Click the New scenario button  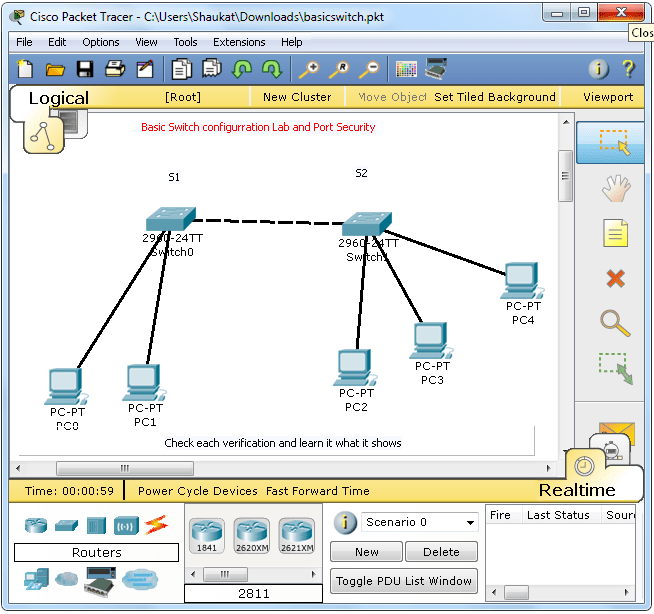(x=367, y=552)
